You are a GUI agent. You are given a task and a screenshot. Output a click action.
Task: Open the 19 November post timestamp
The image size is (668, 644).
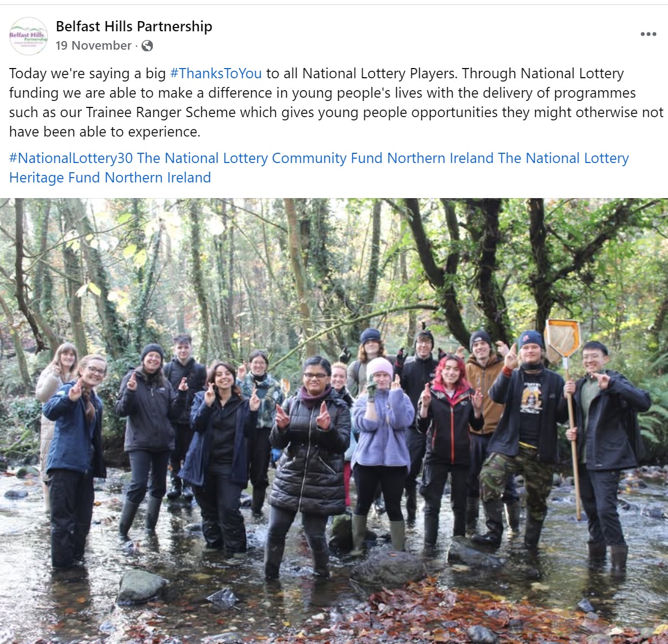click(x=93, y=46)
